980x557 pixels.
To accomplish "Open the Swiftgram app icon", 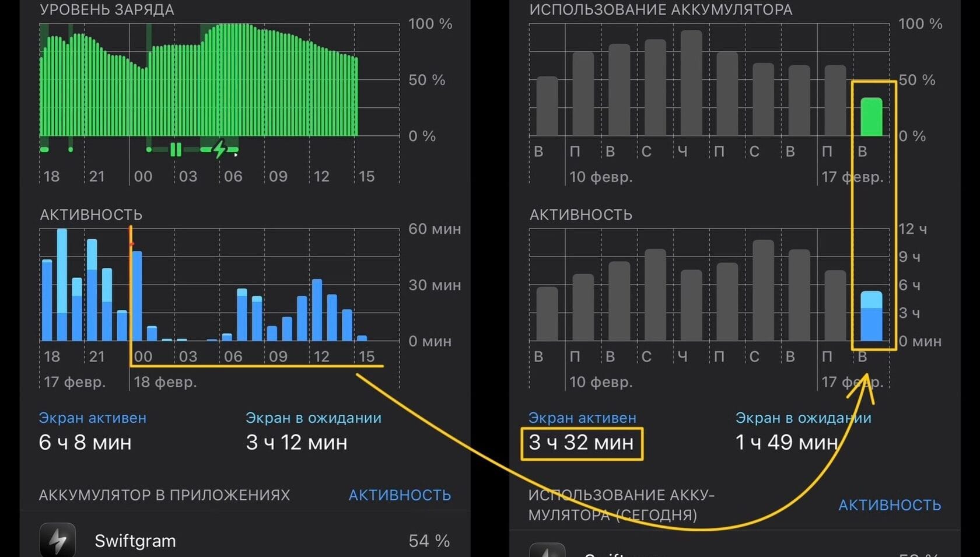I will pos(57,540).
